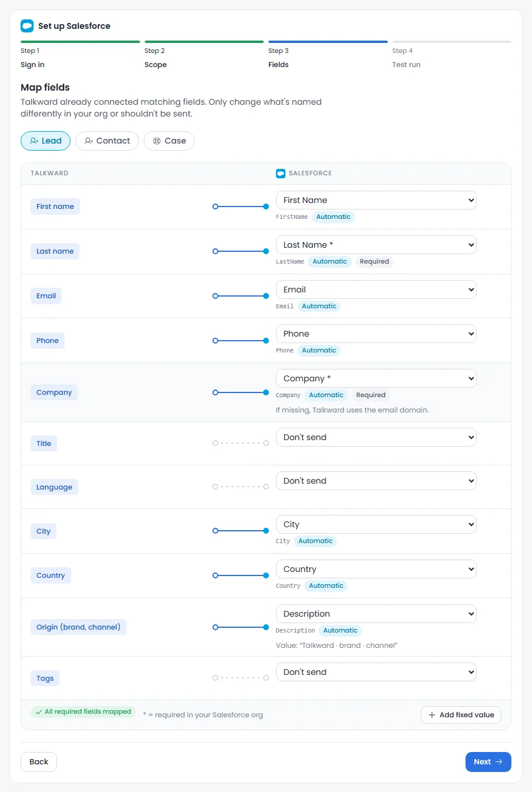
Task: Open the Country mapping dropdown
Action: click(376, 569)
